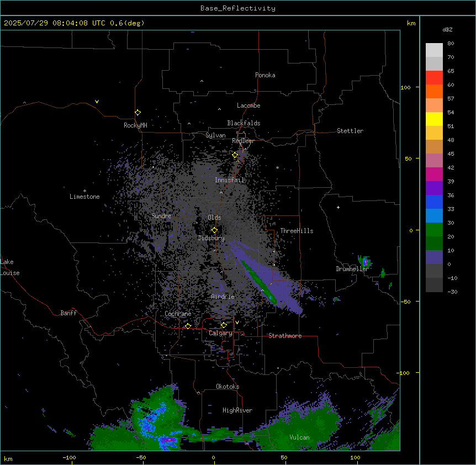The image size is (476, 465).
Task: Click the Limestone label
Action: [84, 197]
